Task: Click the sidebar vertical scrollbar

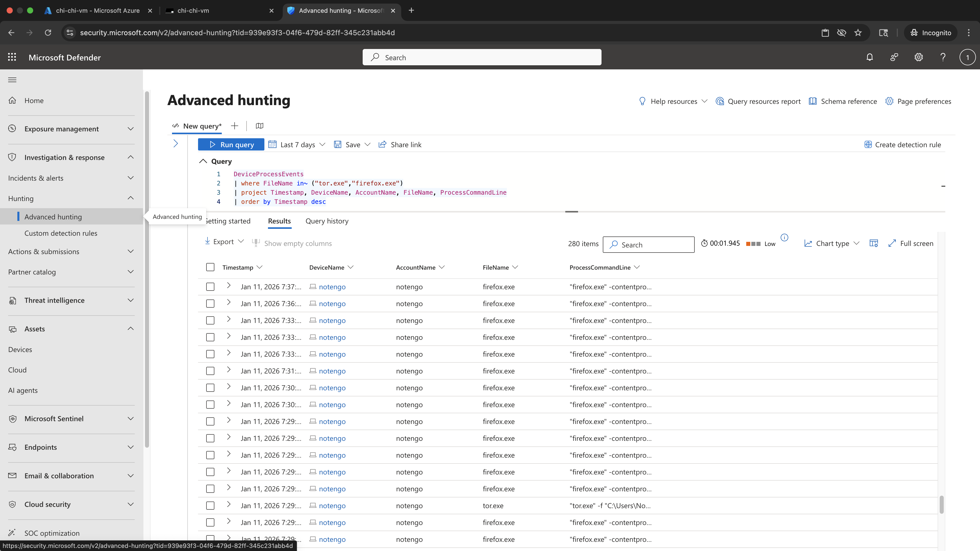Action: [x=147, y=269]
